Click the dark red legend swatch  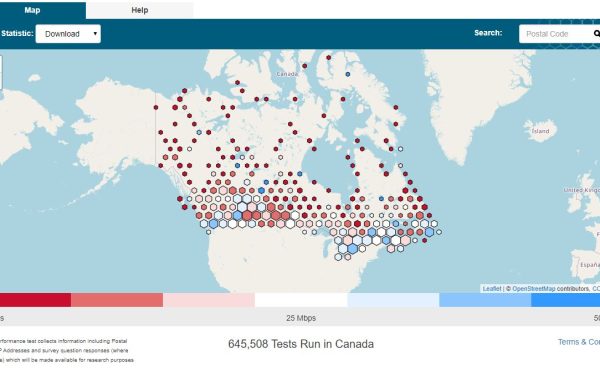35,300
